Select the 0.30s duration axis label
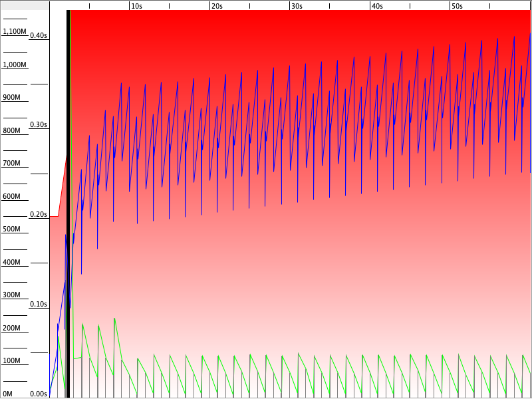 (39, 125)
